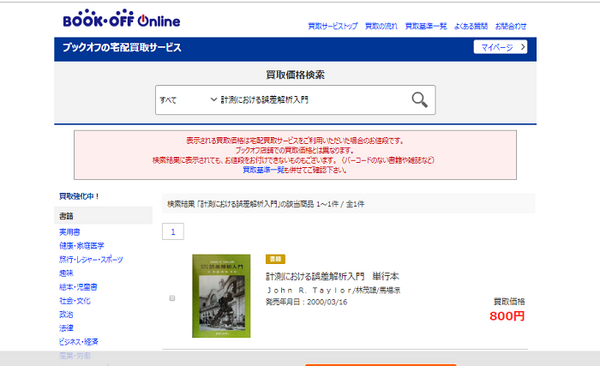Open 買取の流れ link

click(x=381, y=26)
